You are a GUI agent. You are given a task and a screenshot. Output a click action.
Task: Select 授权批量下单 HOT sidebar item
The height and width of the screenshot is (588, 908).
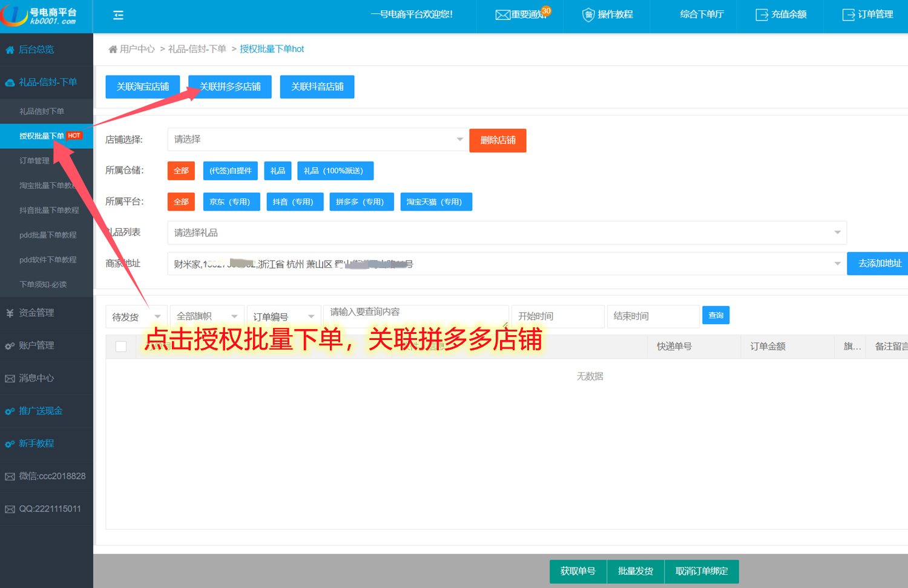click(42, 136)
